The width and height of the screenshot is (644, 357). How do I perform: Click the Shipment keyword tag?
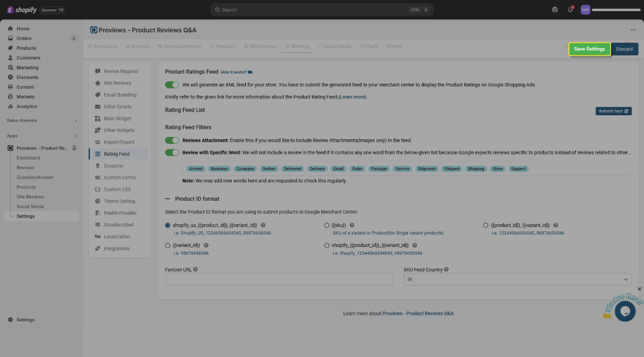(427, 169)
